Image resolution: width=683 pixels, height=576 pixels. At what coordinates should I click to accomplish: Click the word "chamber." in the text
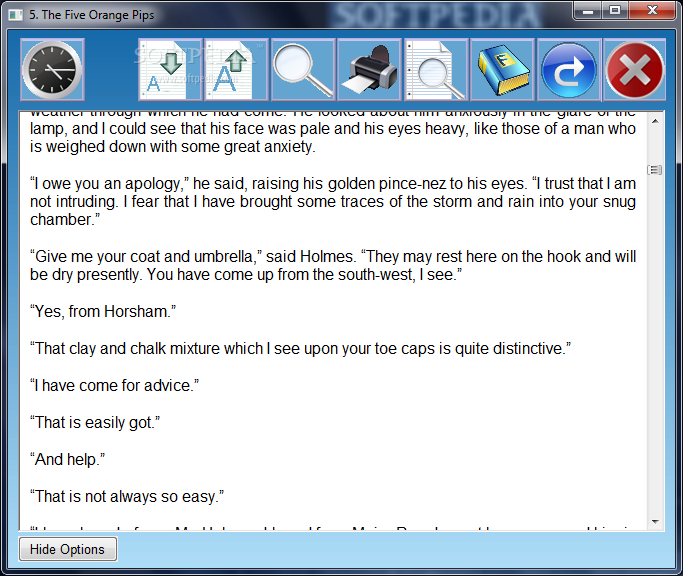pos(65,220)
